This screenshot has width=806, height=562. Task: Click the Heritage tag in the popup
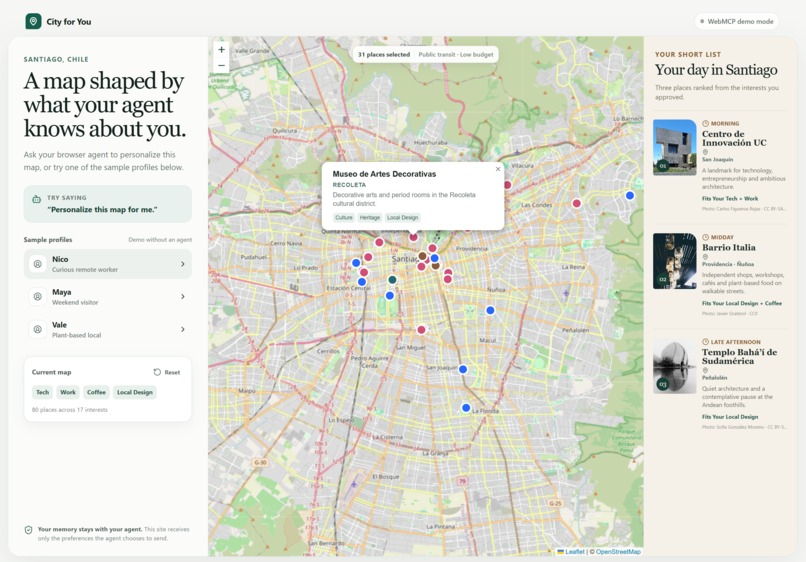pyautogui.click(x=370, y=217)
